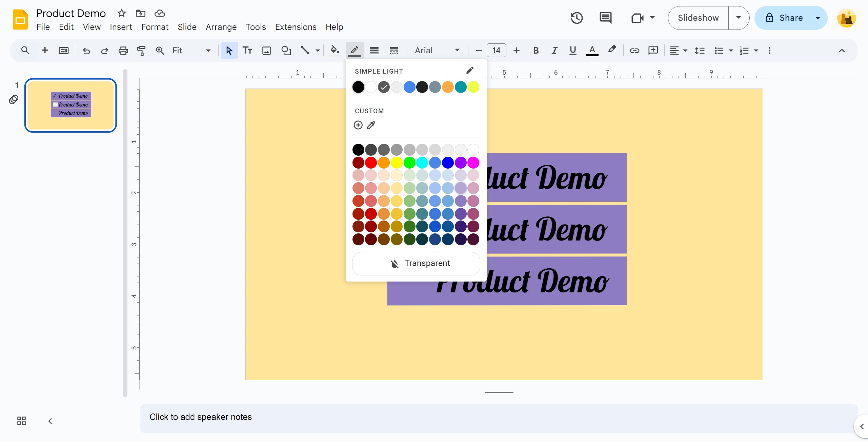Click the eyedropper custom color picker

371,125
